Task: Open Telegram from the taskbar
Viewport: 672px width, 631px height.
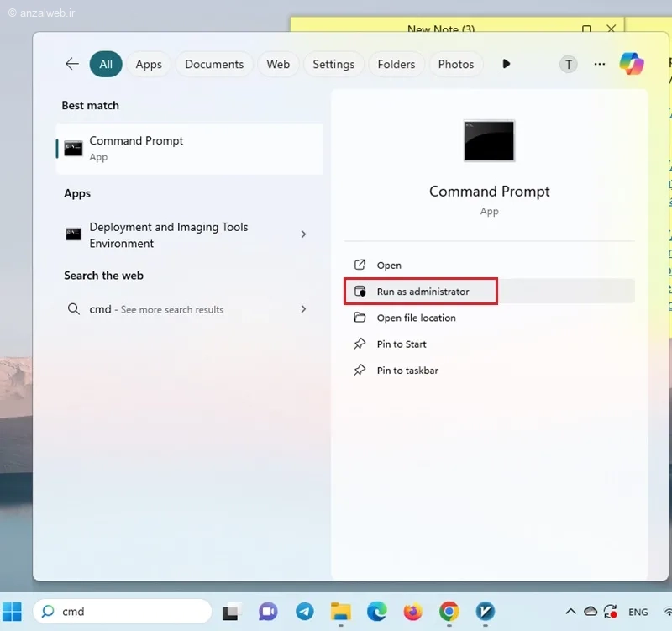Action: click(x=305, y=612)
